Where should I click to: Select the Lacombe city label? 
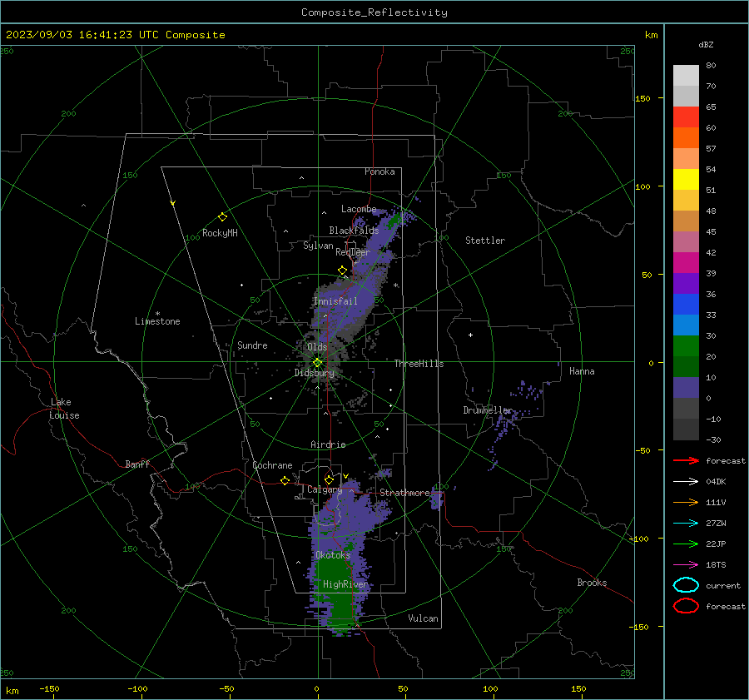pos(359,209)
